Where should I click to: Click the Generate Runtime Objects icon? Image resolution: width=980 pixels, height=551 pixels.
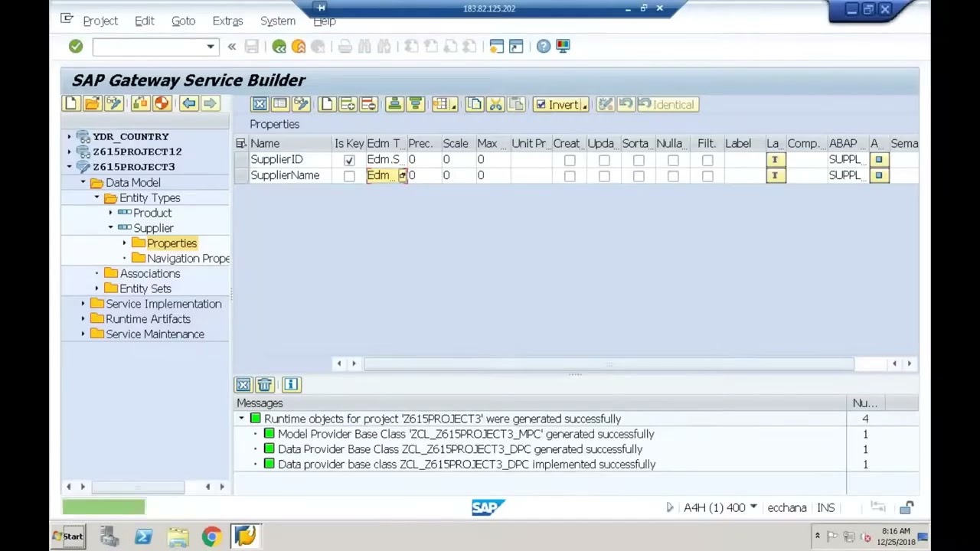[x=162, y=104]
